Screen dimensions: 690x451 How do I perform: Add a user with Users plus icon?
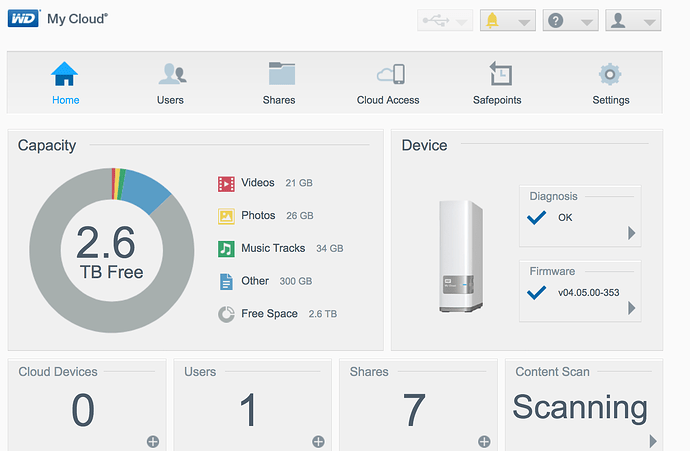click(318, 441)
